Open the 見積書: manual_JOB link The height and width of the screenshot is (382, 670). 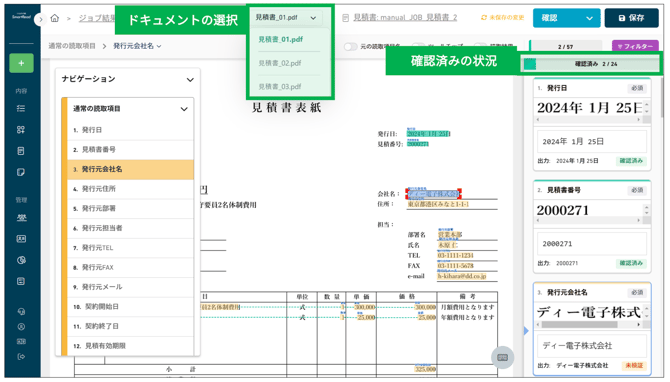tap(405, 18)
